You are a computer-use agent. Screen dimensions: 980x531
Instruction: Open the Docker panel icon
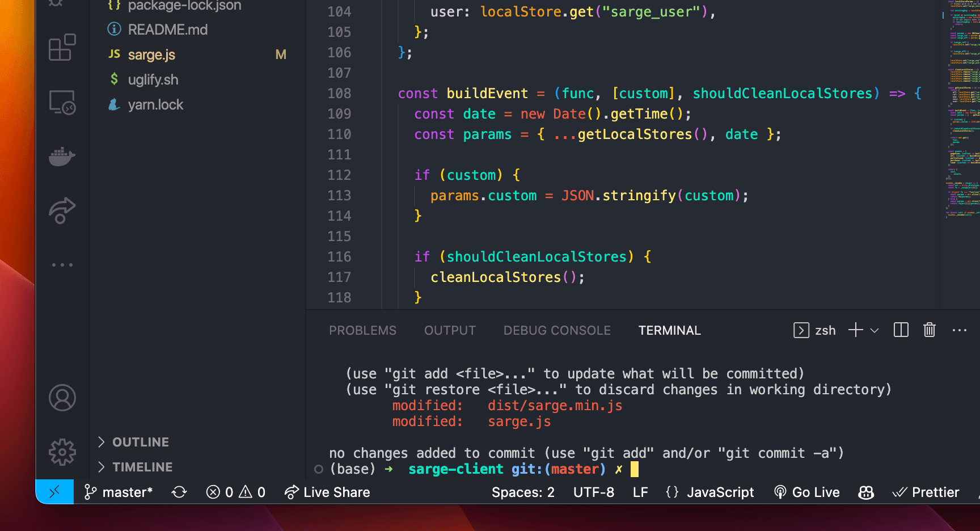62,157
